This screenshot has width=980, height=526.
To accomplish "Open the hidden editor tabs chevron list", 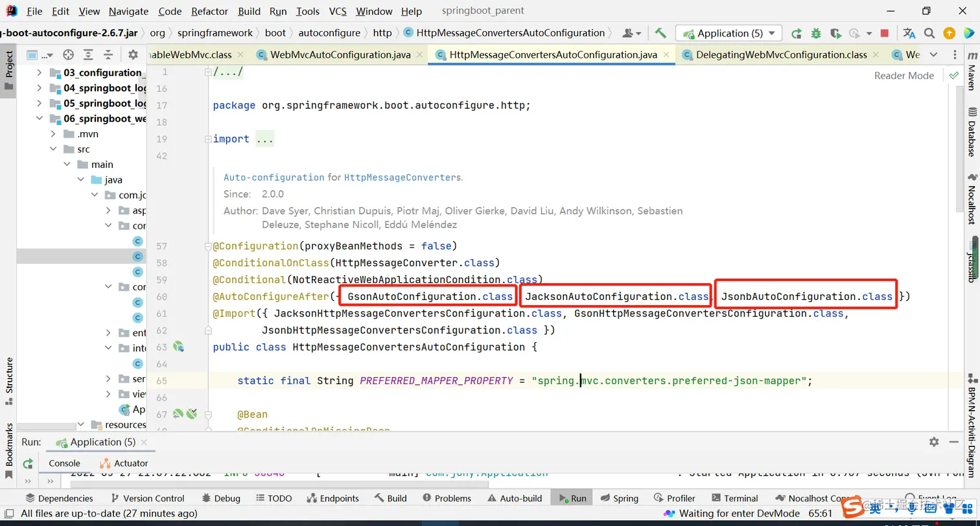I will click(933, 55).
